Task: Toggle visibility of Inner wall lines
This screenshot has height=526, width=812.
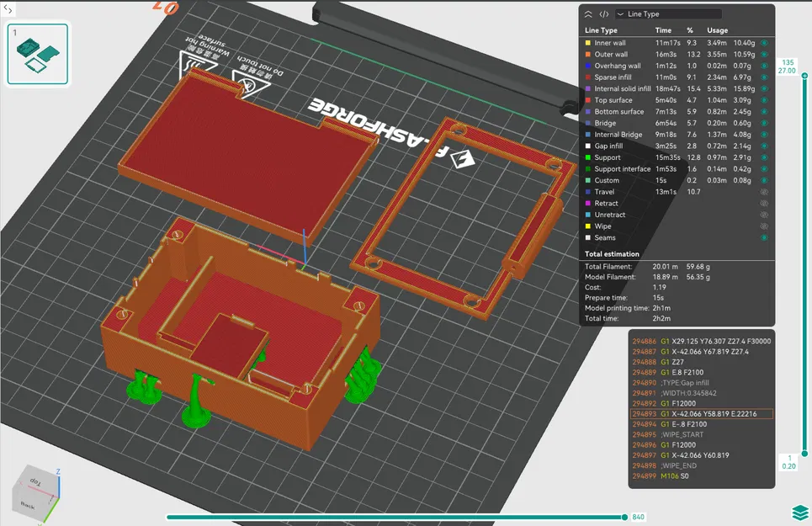Action: coord(764,43)
